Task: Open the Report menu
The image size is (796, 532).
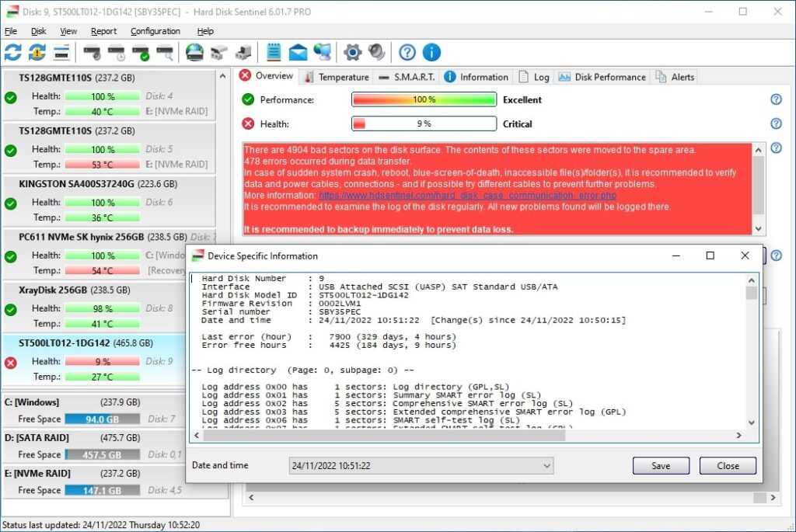Action: [x=103, y=31]
